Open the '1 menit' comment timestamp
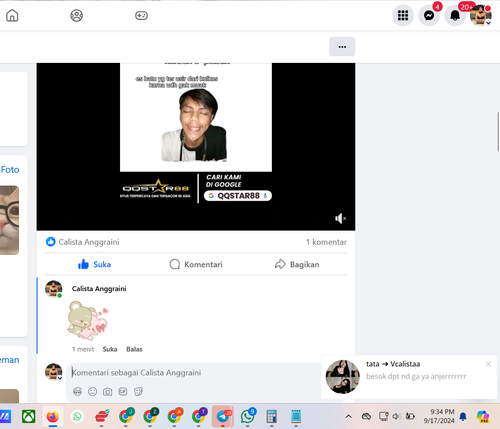 83,349
